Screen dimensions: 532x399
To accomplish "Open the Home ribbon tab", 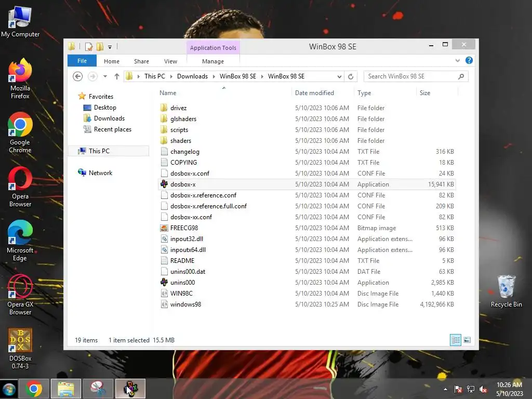I will point(112,61).
